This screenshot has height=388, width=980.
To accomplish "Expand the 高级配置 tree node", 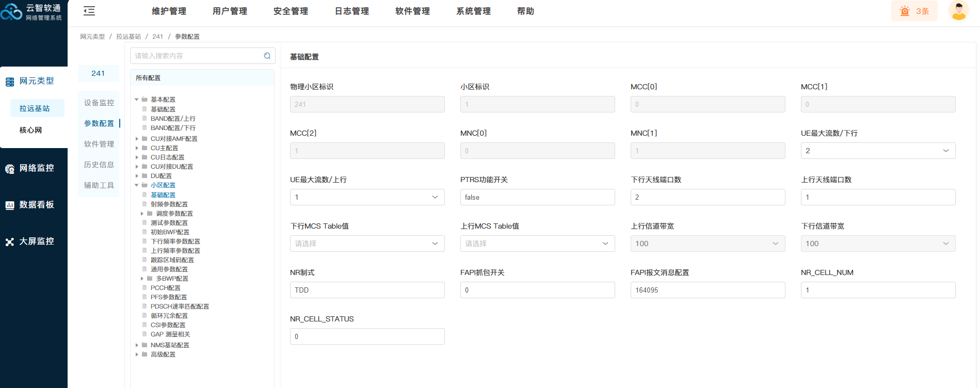I will [137, 354].
